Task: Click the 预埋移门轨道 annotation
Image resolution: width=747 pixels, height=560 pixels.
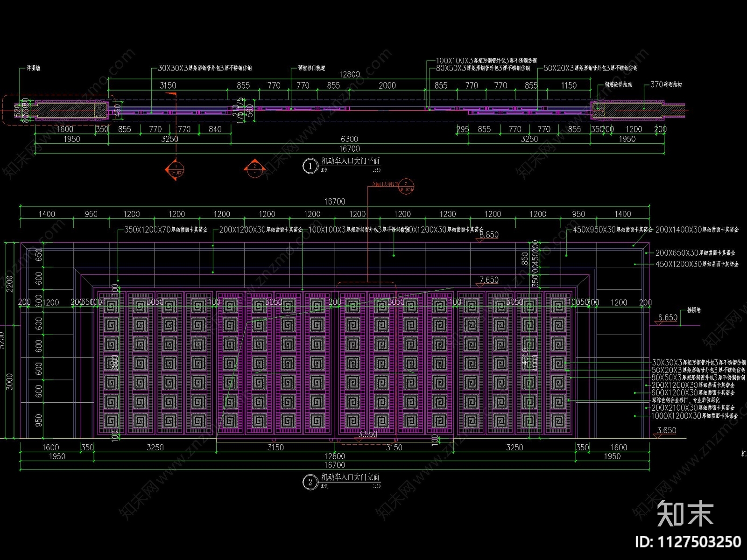Action: [x=311, y=68]
